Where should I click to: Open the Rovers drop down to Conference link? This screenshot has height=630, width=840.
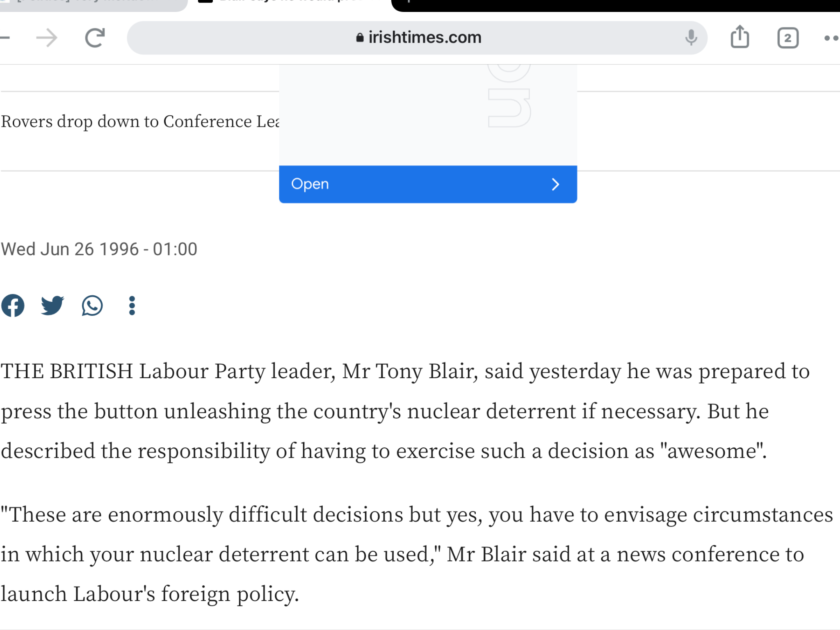[140, 121]
